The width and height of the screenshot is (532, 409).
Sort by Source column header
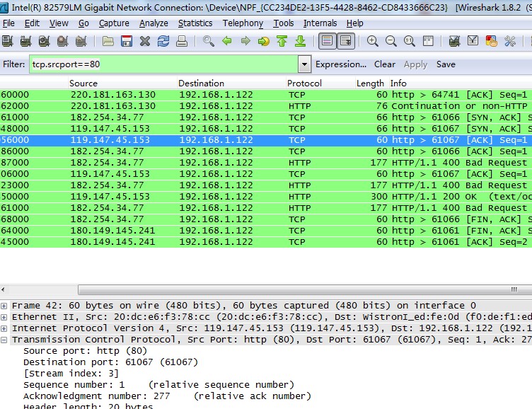[x=122, y=83]
